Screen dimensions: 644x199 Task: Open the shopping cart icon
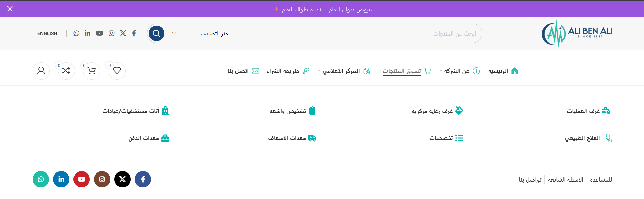pos(92,71)
